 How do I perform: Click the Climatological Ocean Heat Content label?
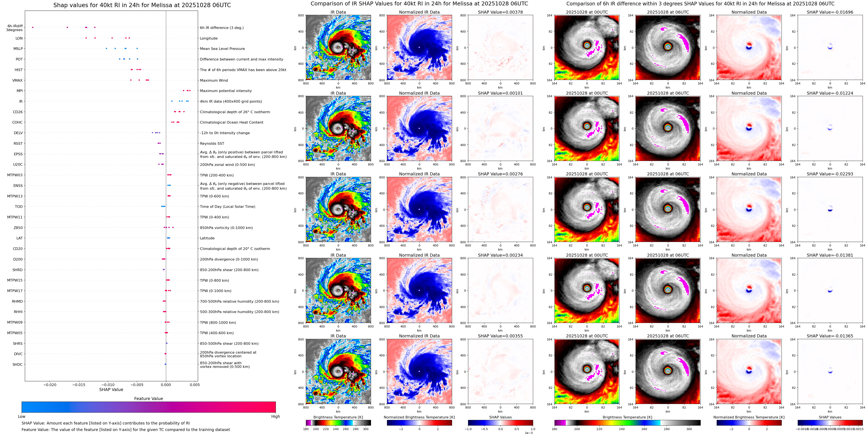[232, 122]
